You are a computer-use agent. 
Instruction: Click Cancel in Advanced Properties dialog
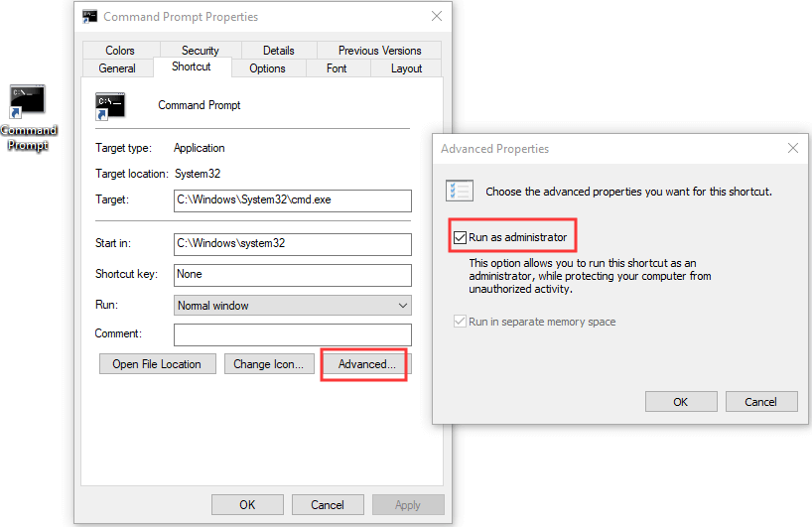(761, 402)
